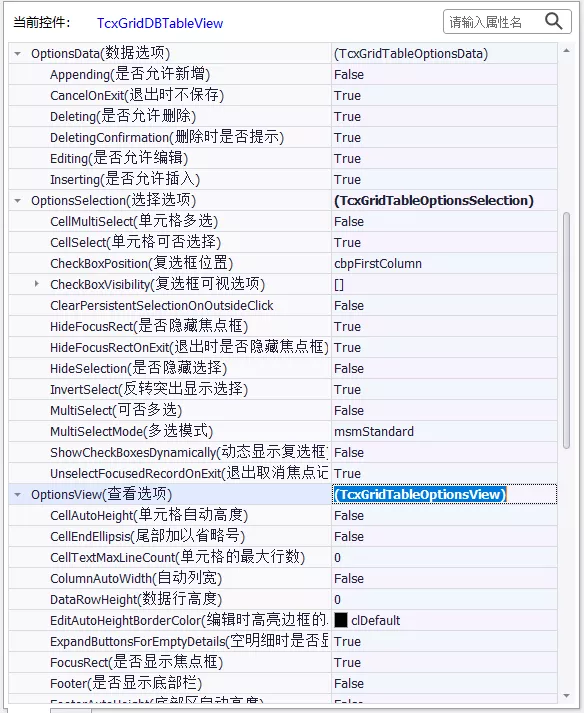Screen dimensions: 584x713
Task: Collapse the OptionsSelection group
Action: 17,201
